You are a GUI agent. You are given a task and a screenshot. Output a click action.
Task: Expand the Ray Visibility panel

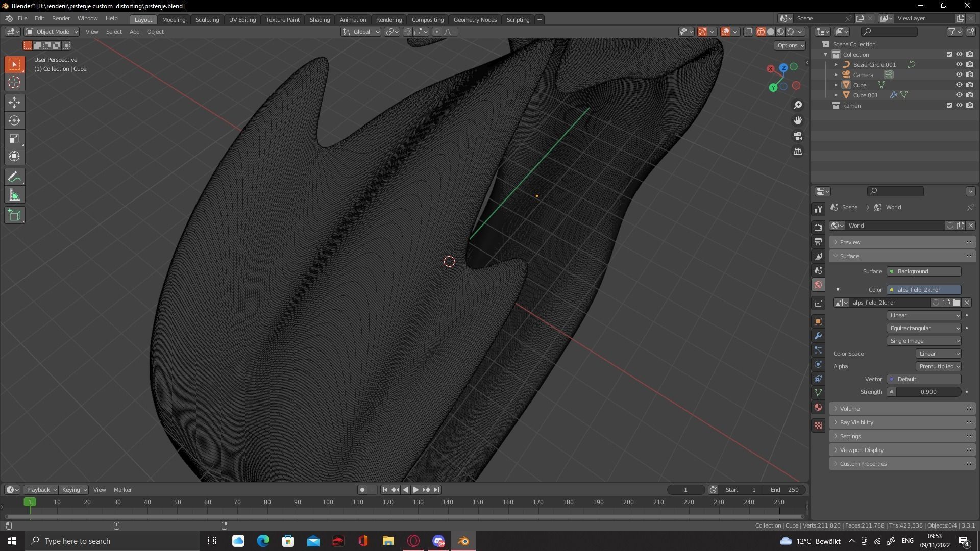click(856, 422)
